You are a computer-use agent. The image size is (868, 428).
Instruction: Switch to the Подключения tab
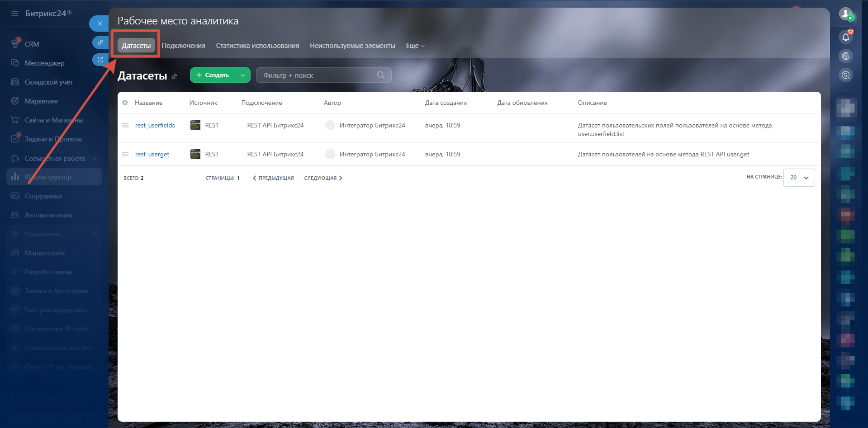[x=183, y=45]
